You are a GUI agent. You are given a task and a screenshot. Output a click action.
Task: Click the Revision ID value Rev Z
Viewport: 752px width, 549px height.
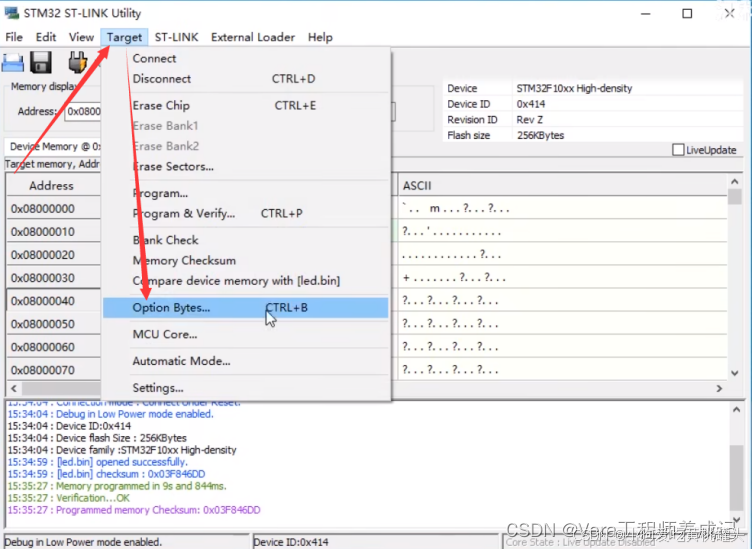click(530, 120)
